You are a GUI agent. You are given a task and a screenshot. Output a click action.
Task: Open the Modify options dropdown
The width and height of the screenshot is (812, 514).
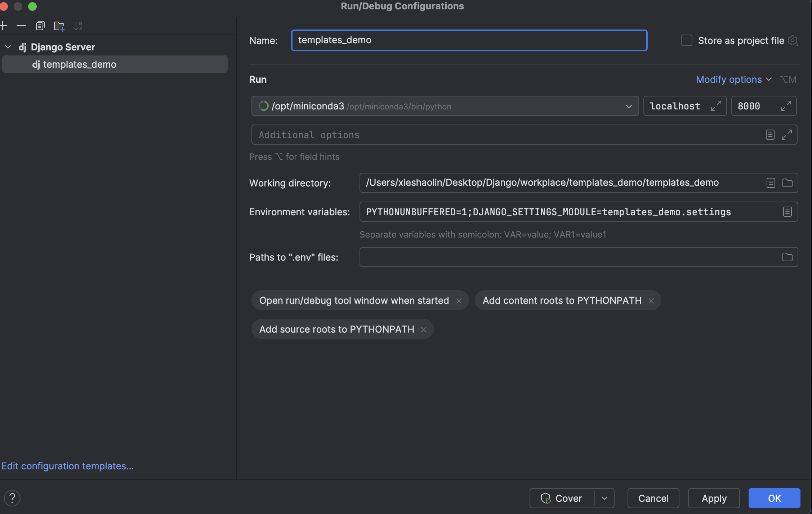[733, 80]
